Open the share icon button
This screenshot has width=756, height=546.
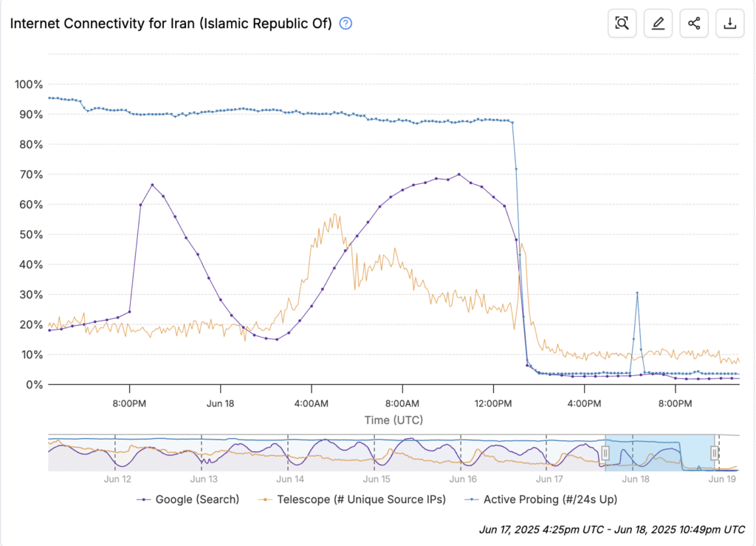(694, 24)
